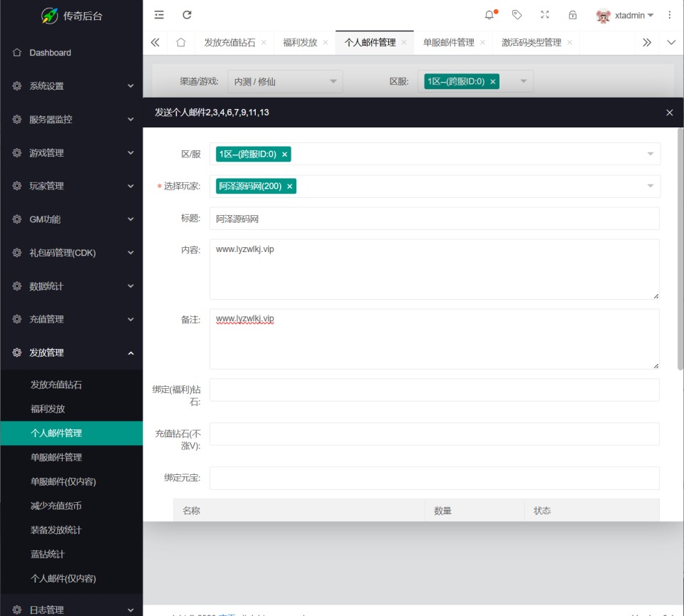684x616 pixels.
Task: Open the xtadmin user menu
Action: pyautogui.click(x=627, y=15)
